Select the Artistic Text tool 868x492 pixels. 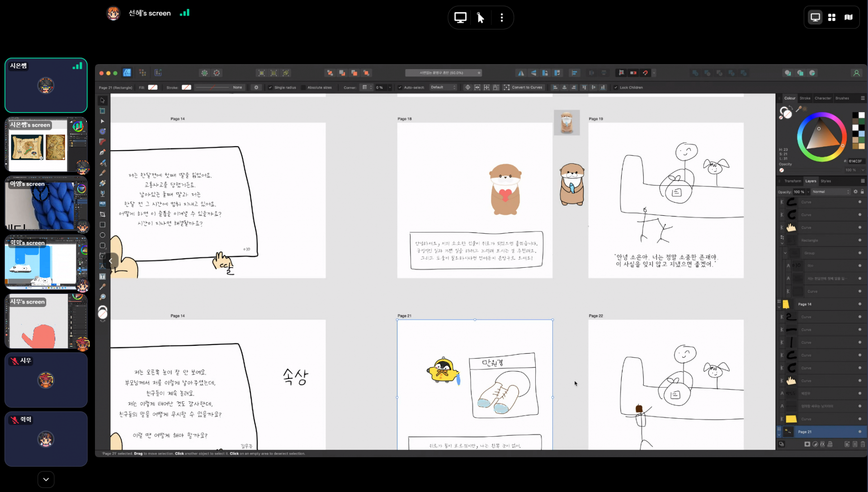coord(103,266)
